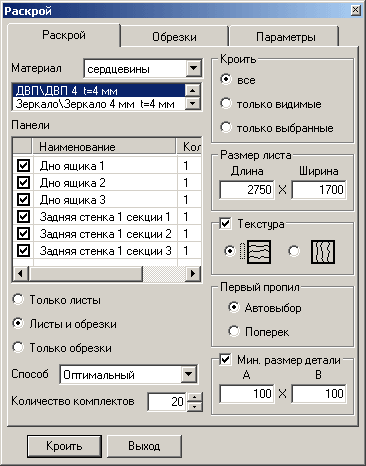Click the Выход button
Image resolution: width=366 pixels, height=466 pixels.
144,446
